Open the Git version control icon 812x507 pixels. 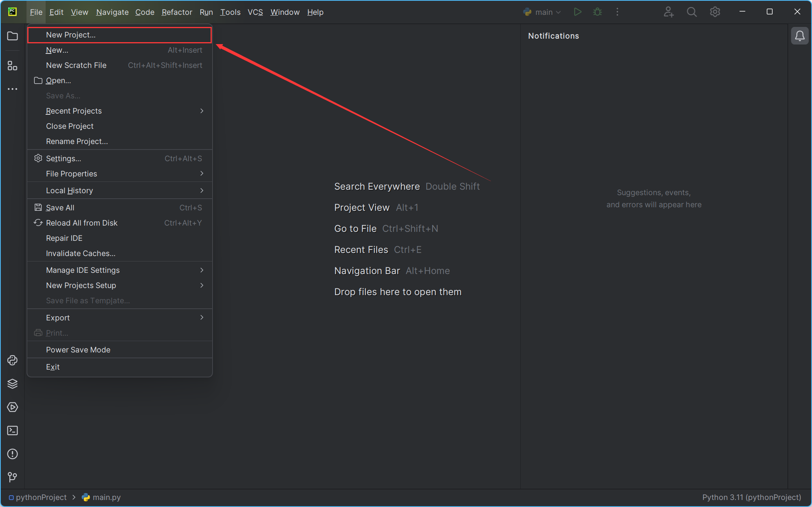click(x=12, y=477)
